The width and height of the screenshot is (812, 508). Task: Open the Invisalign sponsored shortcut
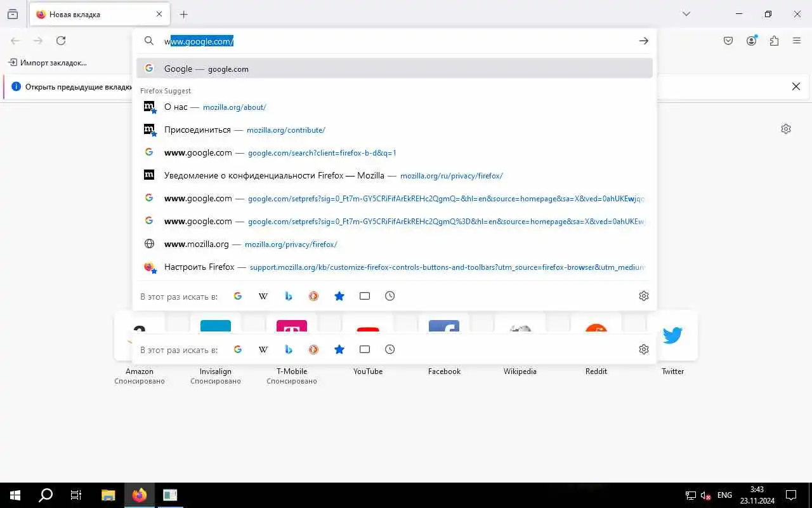point(216,348)
